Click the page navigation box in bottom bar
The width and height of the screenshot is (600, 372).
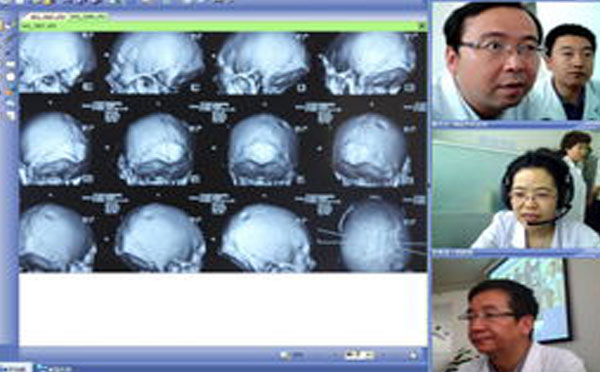(359, 355)
